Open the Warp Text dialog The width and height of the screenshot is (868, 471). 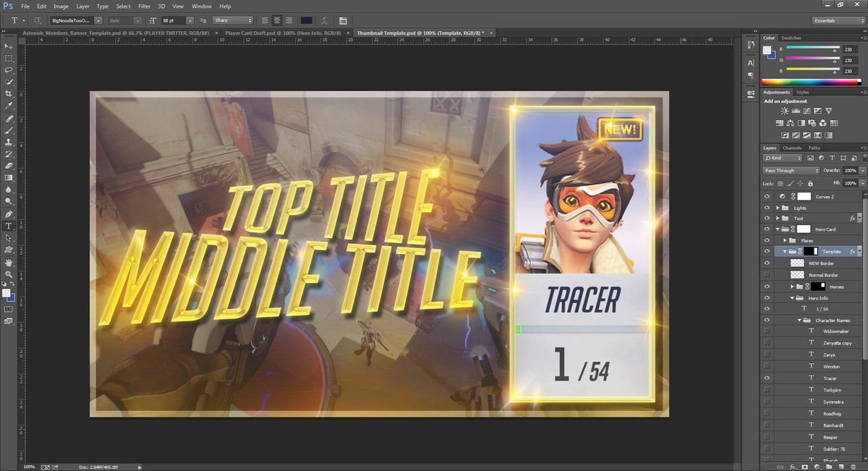click(324, 20)
